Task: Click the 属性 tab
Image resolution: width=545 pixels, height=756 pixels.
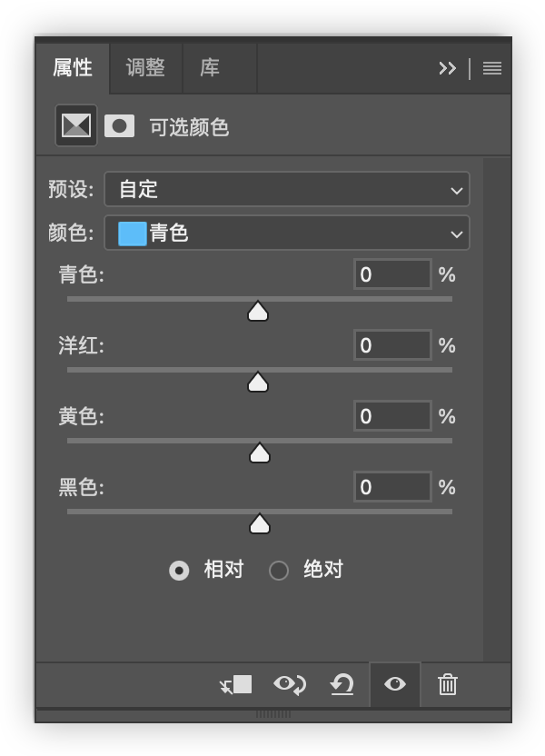Action: coord(73,68)
